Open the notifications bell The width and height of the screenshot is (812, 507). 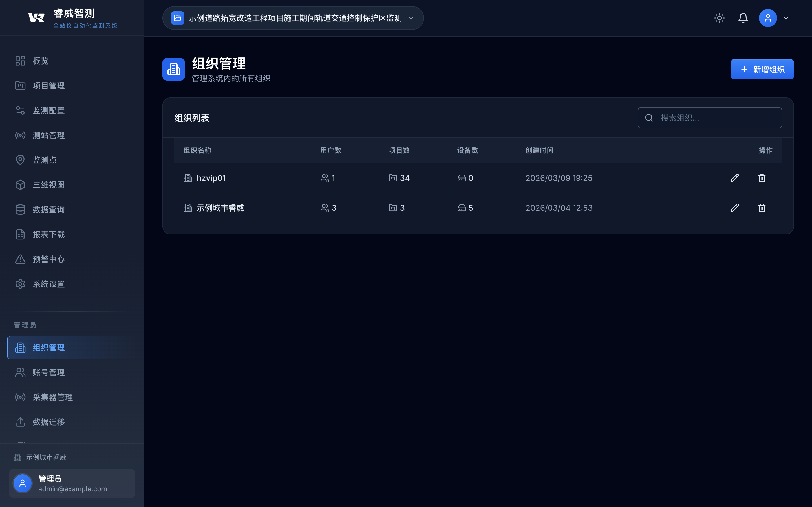(743, 18)
